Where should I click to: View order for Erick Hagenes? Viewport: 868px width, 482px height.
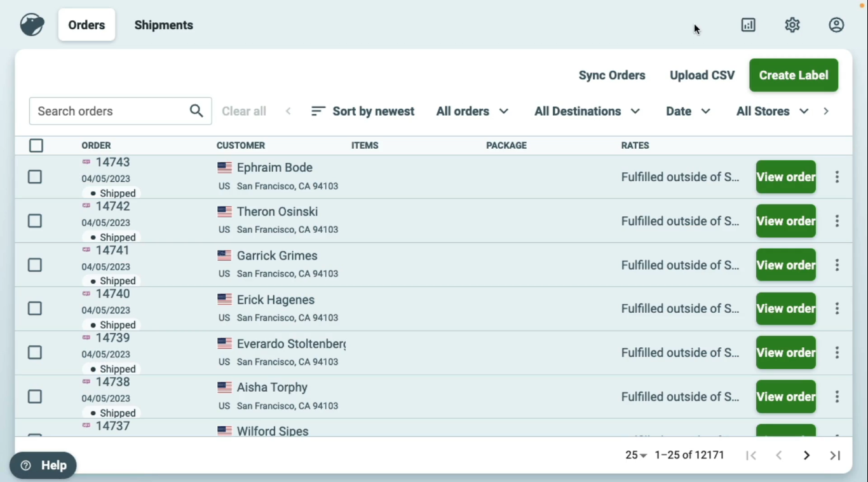tap(786, 308)
